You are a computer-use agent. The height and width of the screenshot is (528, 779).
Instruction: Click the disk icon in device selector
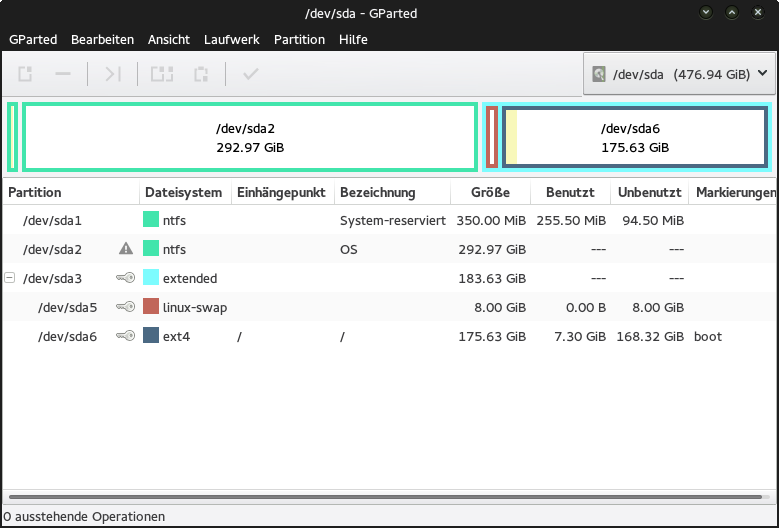pos(599,75)
